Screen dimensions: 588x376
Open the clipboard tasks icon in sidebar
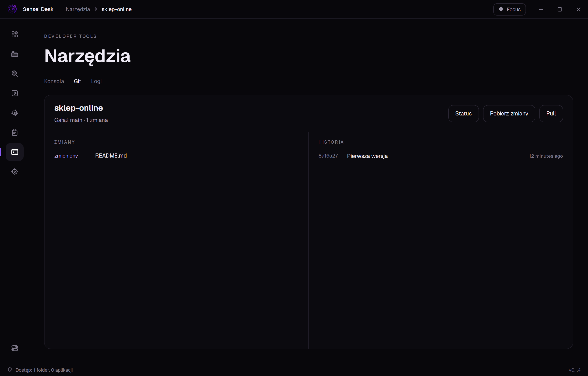(x=15, y=132)
